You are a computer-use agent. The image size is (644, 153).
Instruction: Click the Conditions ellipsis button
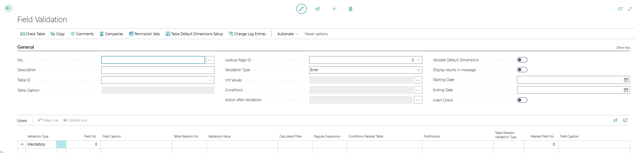418,90
